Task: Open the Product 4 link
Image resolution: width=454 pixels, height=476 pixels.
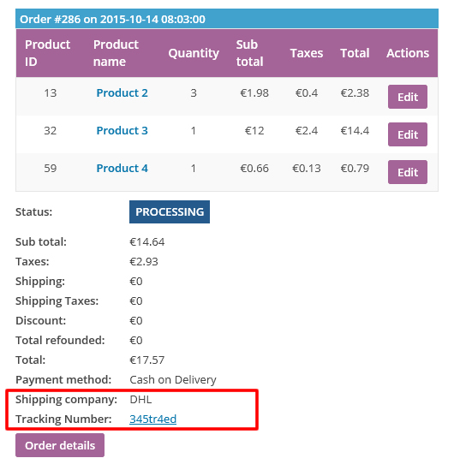Action: (122, 168)
